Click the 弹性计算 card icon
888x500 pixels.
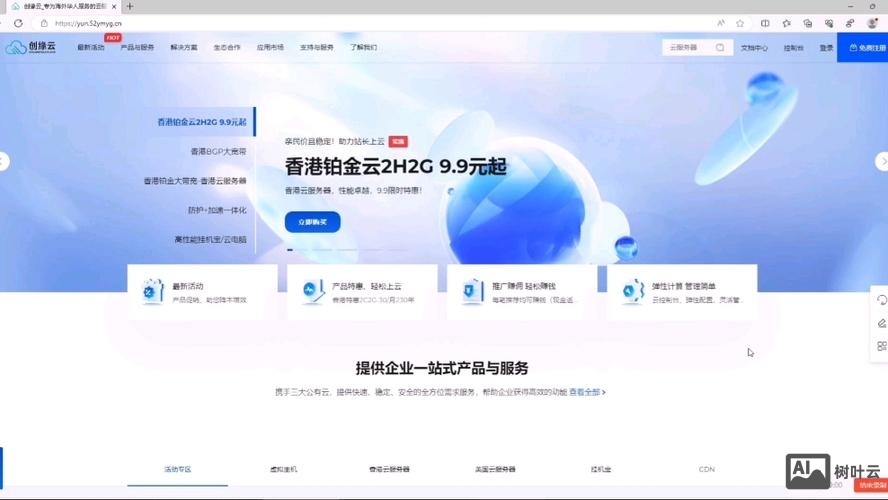[633, 292]
